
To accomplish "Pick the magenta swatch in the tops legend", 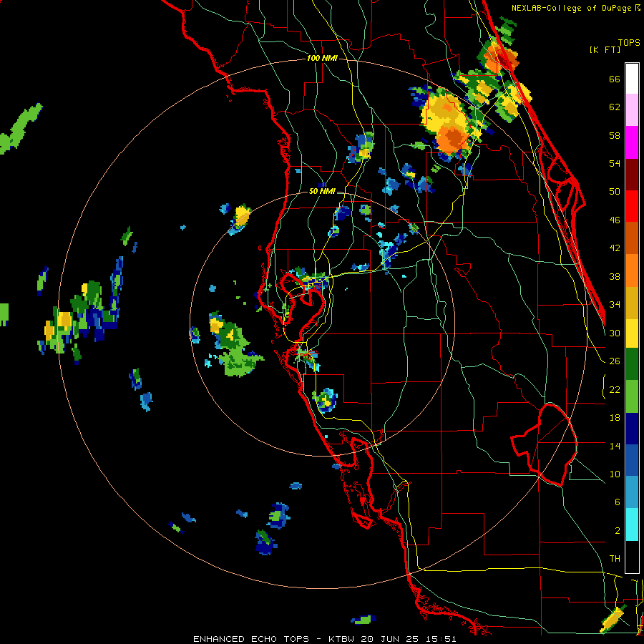I will click(632, 142).
